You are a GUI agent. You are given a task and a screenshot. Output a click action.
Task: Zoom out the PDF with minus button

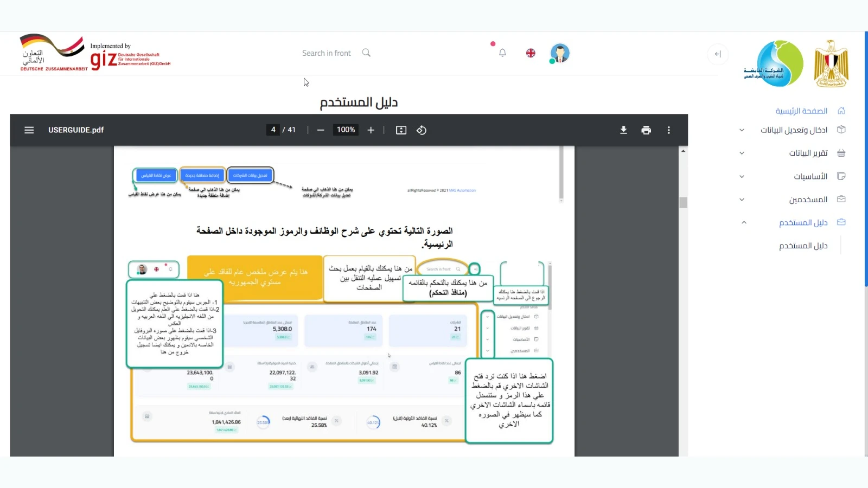pos(321,130)
